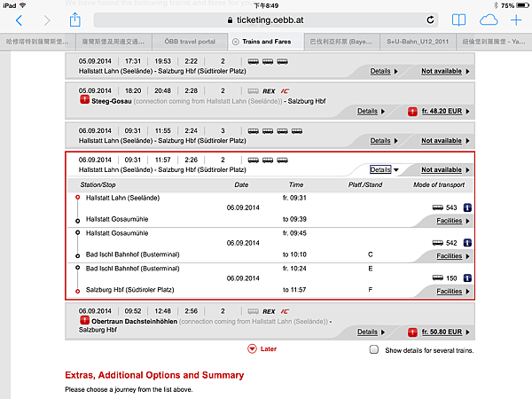Tap the address bar ticketing.oebb.at

[266, 20]
